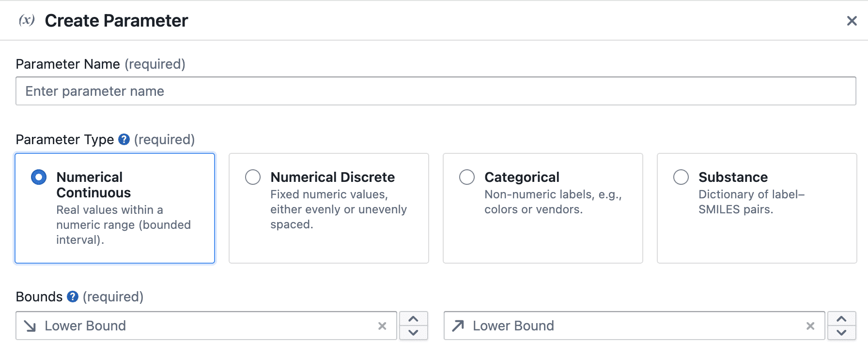Clear the right bound field using its x icon
868x357 pixels.
pos(810,326)
